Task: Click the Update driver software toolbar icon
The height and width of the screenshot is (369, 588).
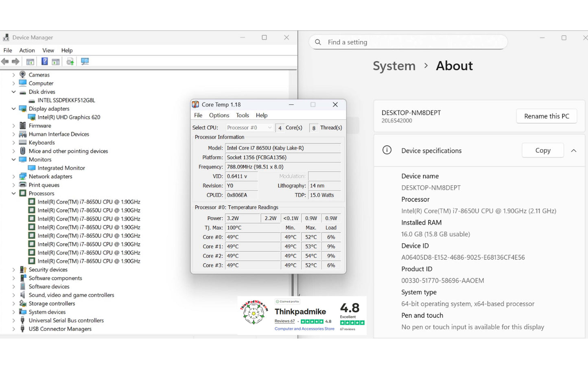Action: [70, 61]
